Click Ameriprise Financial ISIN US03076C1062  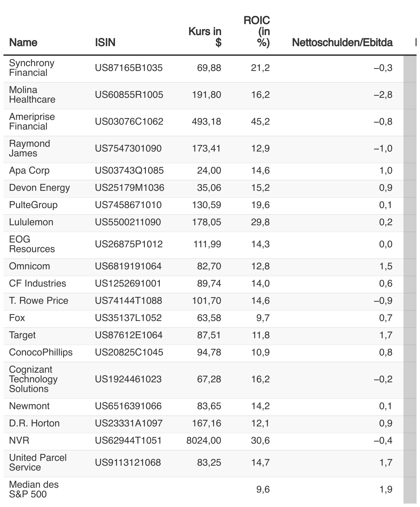pos(129,122)
